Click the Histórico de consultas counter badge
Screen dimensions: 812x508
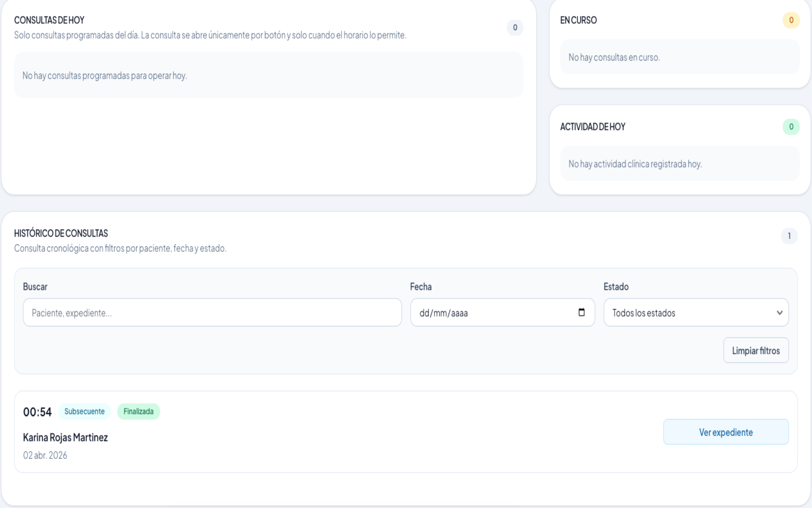tap(789, 236)
